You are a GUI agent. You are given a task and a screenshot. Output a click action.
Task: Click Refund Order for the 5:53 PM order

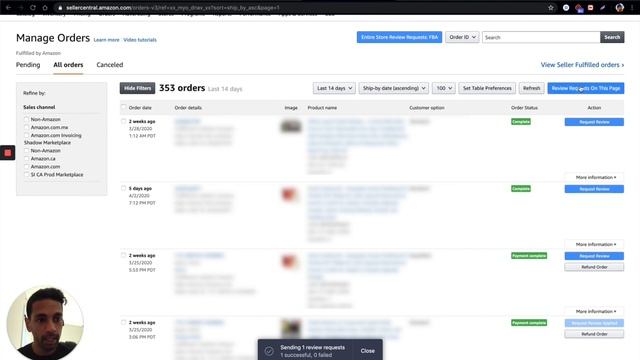[x=594, y=267]
